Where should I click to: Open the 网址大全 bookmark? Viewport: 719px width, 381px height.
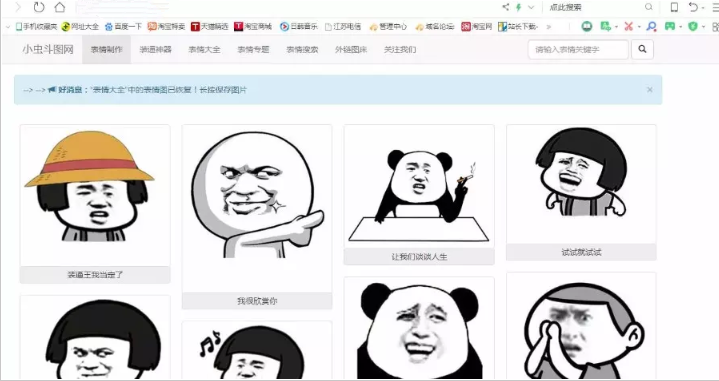[80, 27]
